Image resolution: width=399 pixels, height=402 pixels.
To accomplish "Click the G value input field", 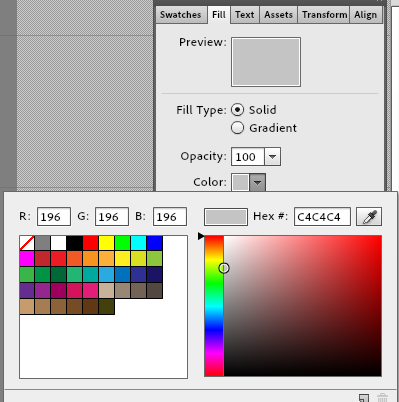I will tap(112, 217).
